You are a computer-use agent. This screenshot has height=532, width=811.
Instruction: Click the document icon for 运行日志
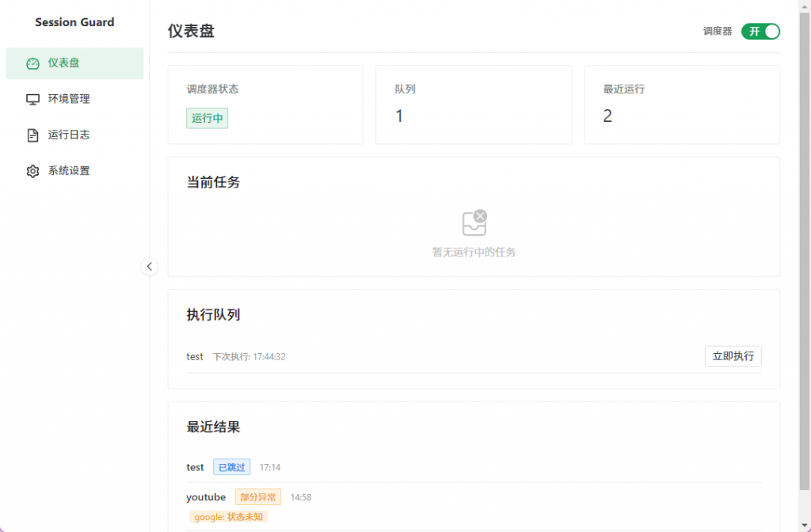coord(32,135)
